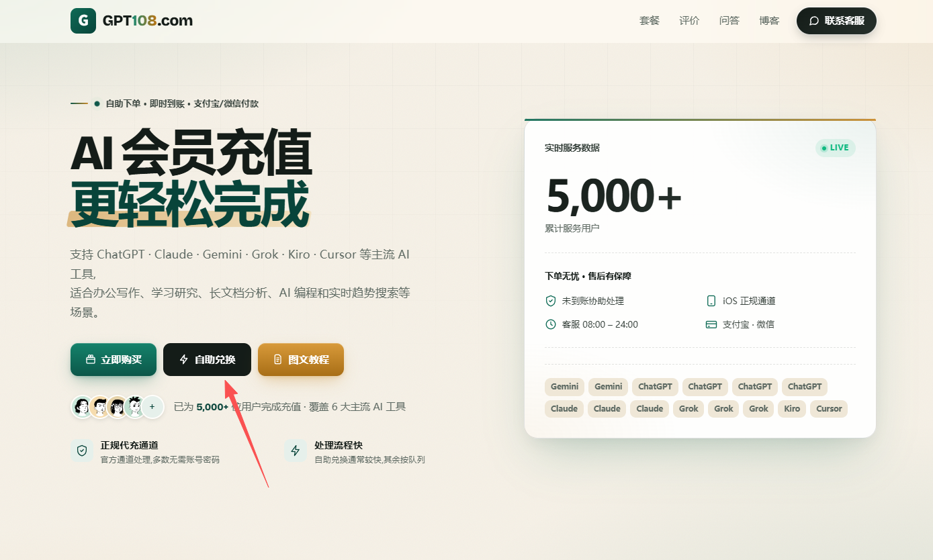Open the 评价 nav item
The height and width of the screenshot is (560, 933).
tap(689, 21)
